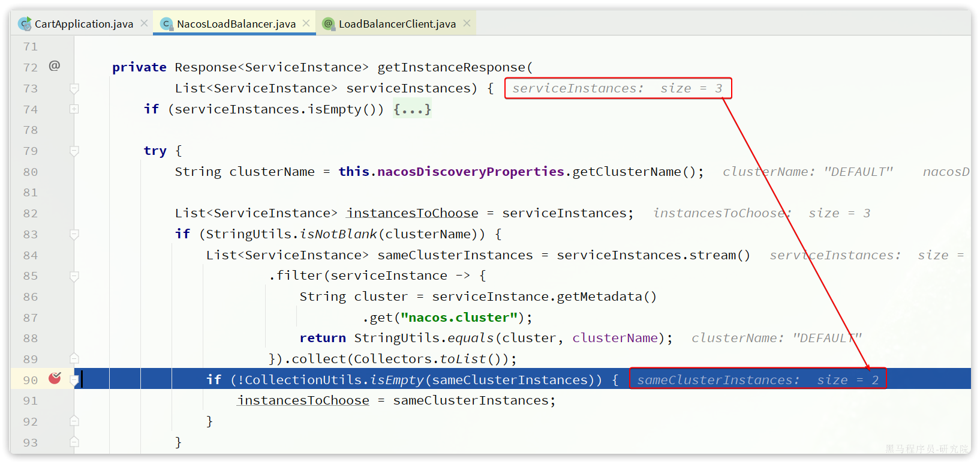Click the @ gutter icon on line 72
The image size is (980, 464).
(55, 66)
